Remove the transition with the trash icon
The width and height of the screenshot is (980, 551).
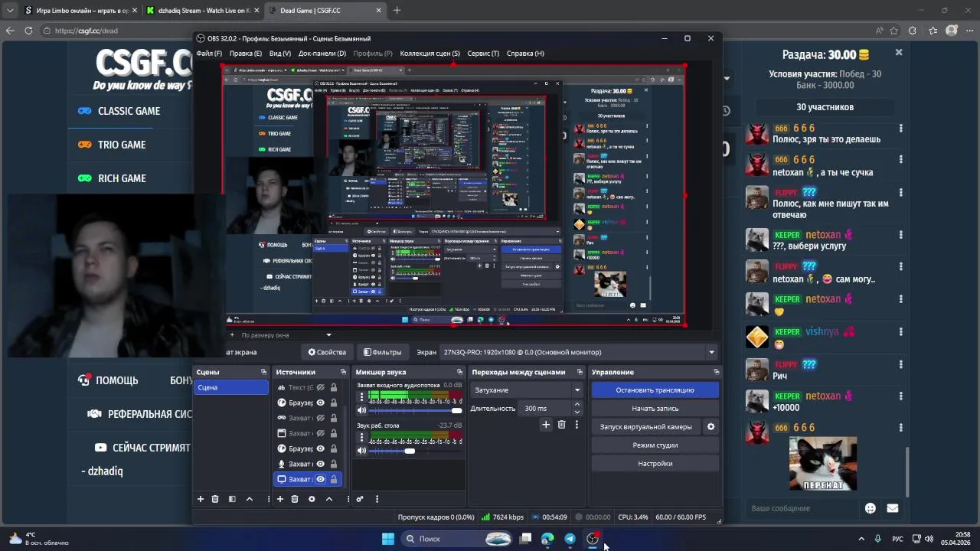tap(561, 425)
